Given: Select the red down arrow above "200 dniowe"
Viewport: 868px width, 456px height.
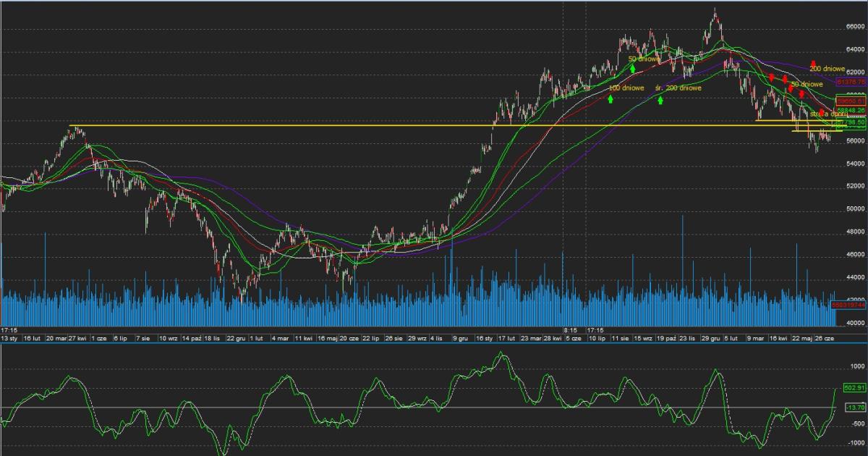Looking at the screenshot, I should (814, 64).
